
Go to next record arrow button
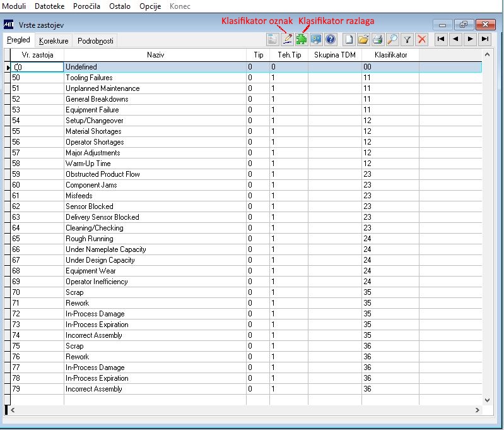click(x=470, y=39)
